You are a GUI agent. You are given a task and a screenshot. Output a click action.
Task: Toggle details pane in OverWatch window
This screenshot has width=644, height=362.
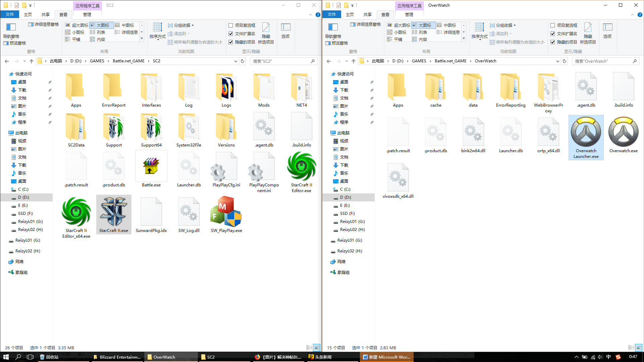[365, 24]
